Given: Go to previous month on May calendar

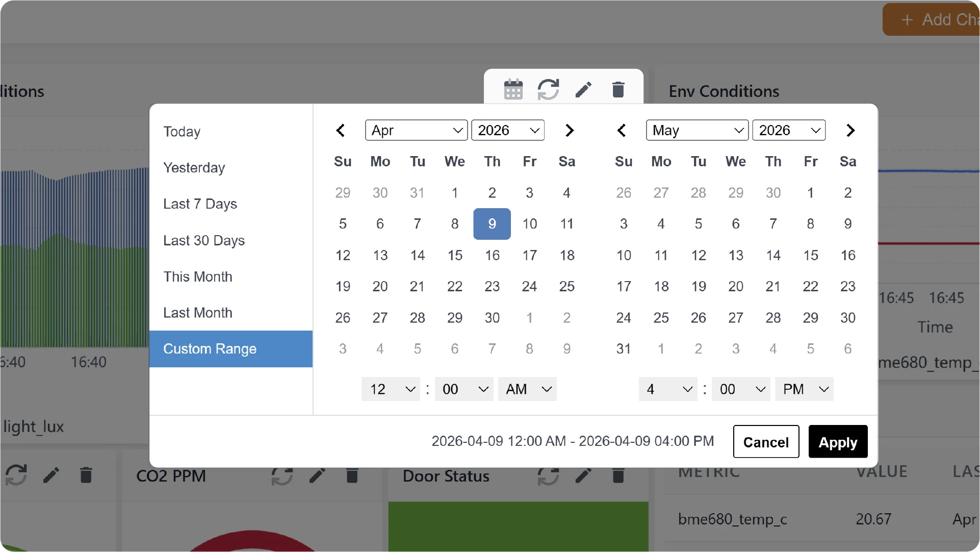Looking at the screenshot, I should click(621, 131).
